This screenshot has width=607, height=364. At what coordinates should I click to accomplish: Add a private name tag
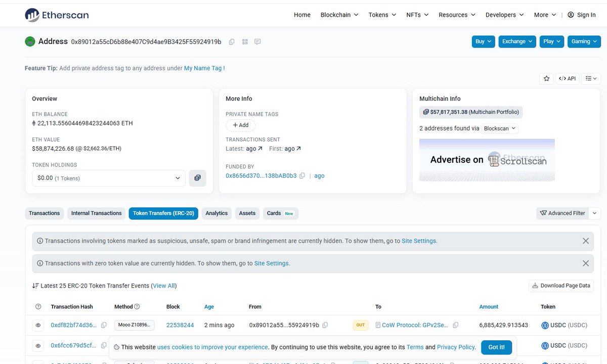pyautogui.click(x=240, y=125)
